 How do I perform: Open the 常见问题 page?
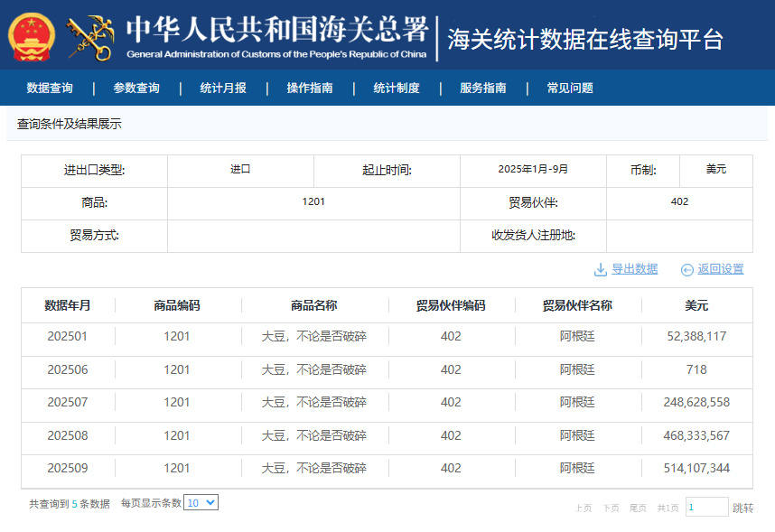click(x=570, y=88)
